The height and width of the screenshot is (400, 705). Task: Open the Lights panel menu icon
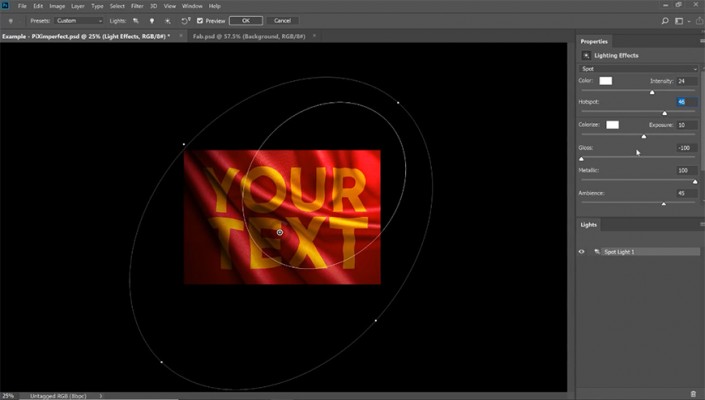(702, 224)
